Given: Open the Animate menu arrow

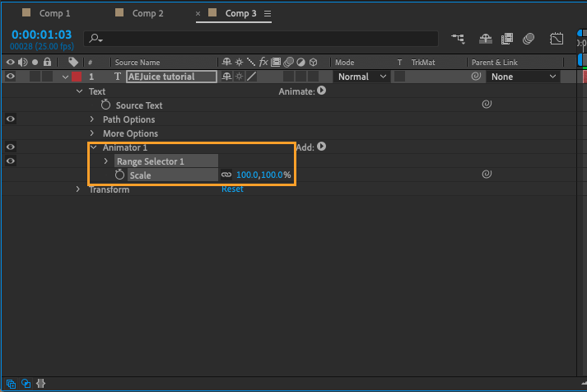Looking at the screenshot, I should [321, 91].
